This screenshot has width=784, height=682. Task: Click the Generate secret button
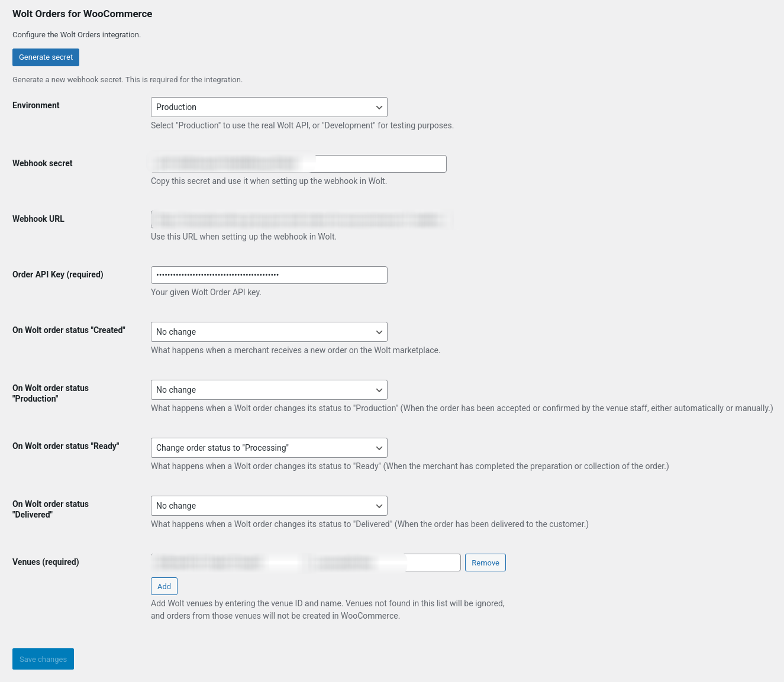click(x=46, y=57)
